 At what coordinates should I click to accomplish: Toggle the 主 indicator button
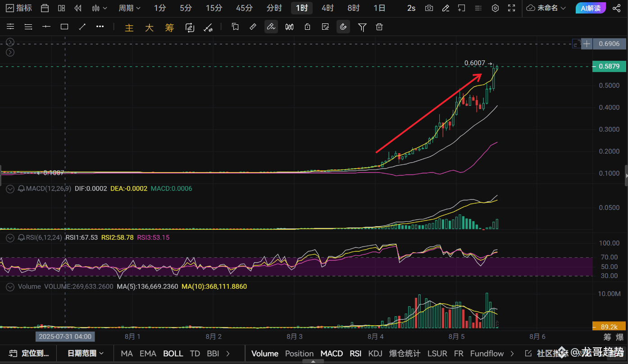(x=129, y=27)
